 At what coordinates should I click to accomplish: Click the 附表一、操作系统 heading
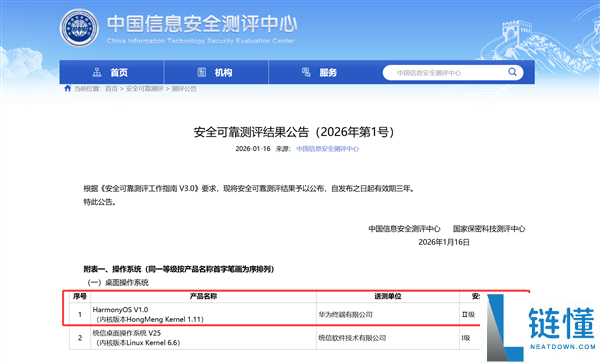(x=179, y=269)
